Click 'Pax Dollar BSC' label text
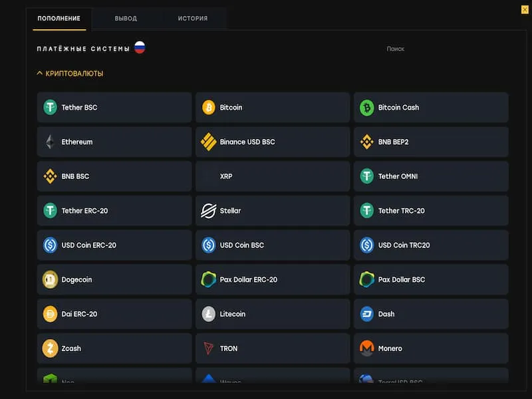 coord(402,279)
